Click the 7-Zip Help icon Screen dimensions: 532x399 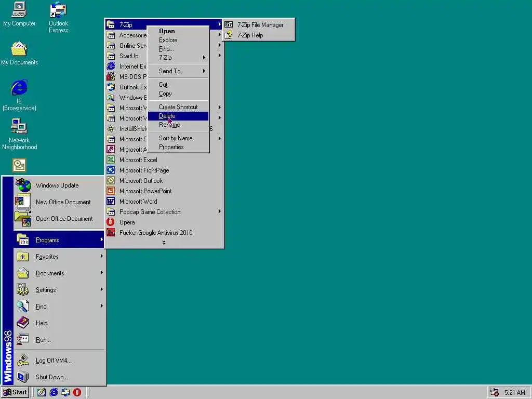coord(229,35)
